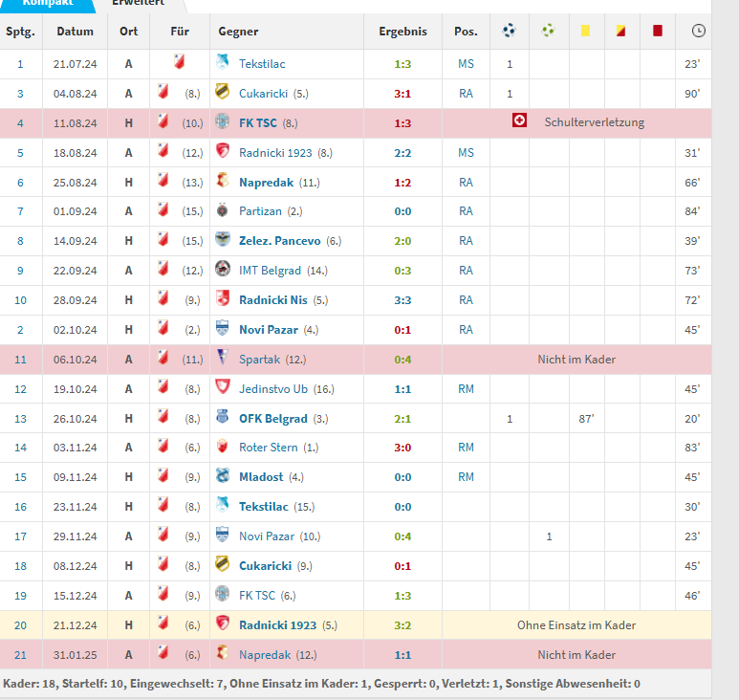The height and width of the screenshot is (700, 739).
Task: Click the goals football icon in header
Action: tap(509, 31)
